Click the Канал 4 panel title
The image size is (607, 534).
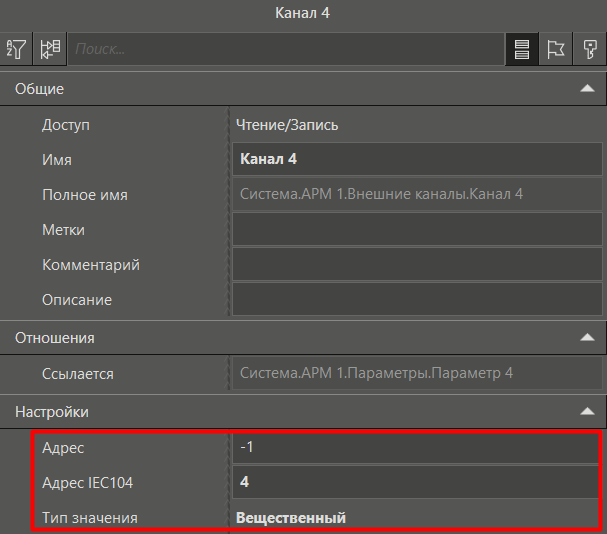click(x=303, y=13)
